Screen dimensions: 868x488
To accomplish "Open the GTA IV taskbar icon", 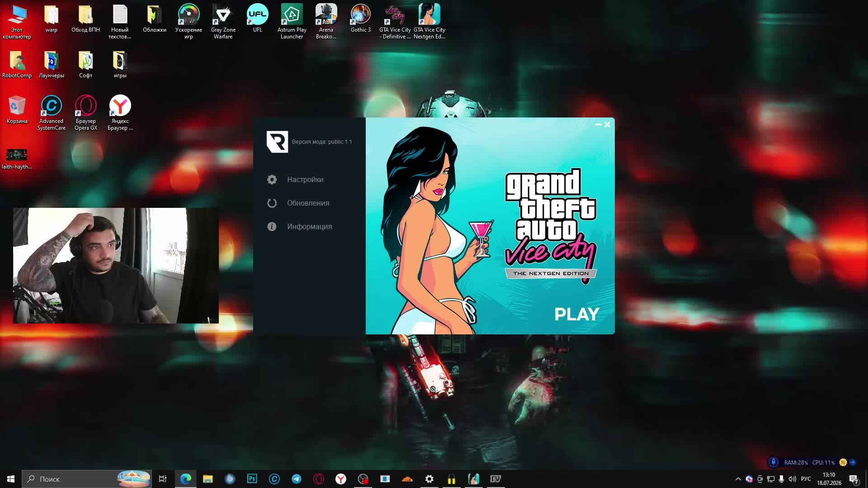I will [496, 479].
